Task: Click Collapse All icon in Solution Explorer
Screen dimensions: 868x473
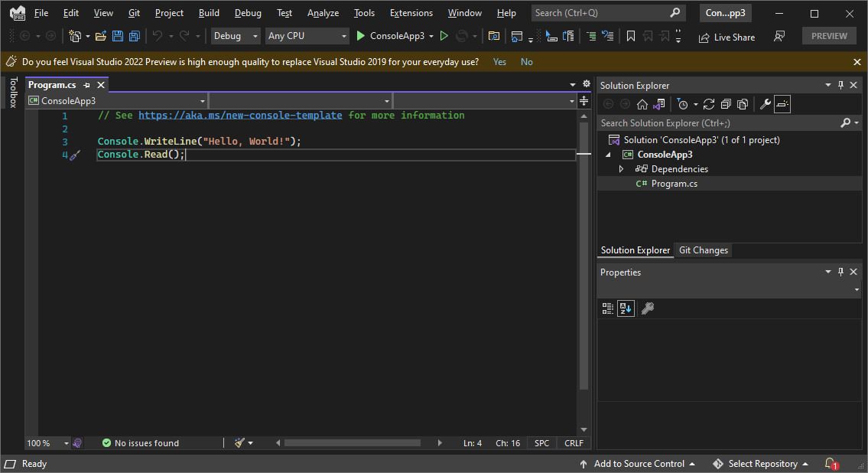Action: [x=726, y=104]
